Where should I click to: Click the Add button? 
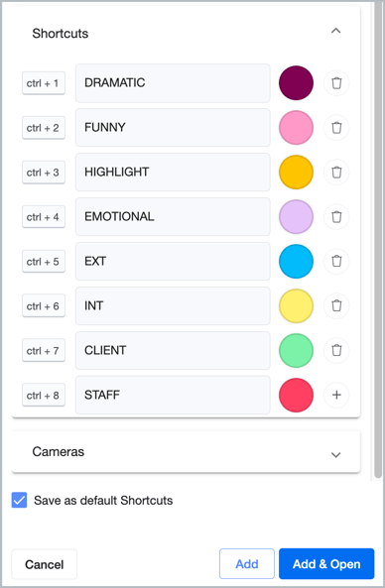point(247,563)
